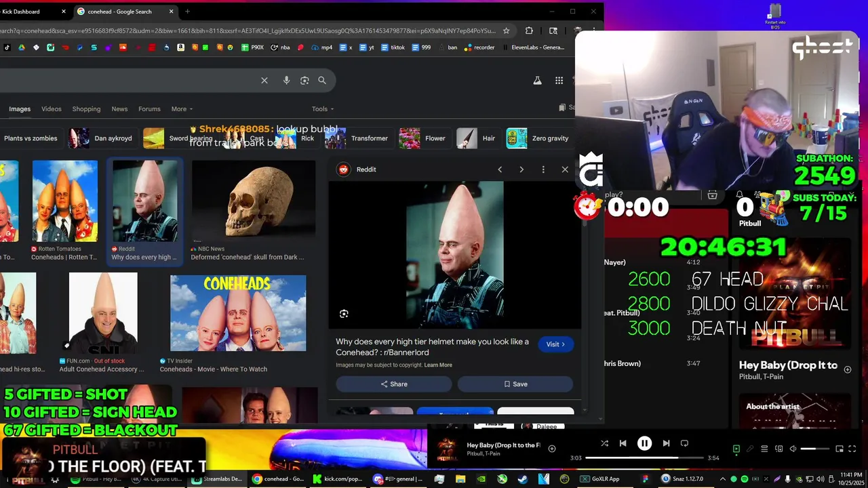
Task: Open a new Chrome tab
Action: pyautogui.click(x=187, y=12)
